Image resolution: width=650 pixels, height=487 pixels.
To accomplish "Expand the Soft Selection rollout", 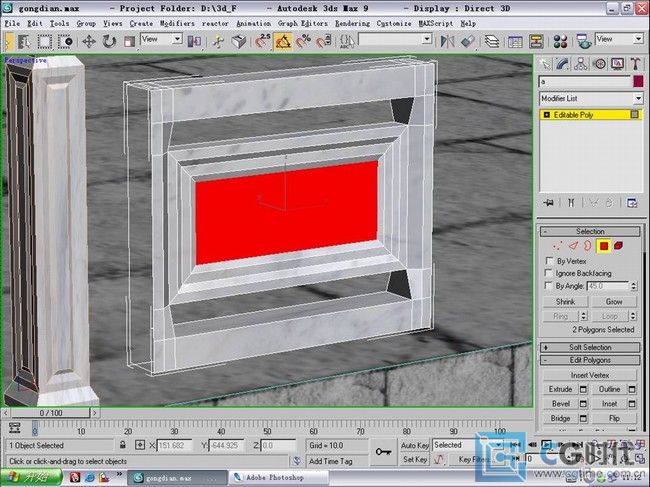I will click(590, 347).
